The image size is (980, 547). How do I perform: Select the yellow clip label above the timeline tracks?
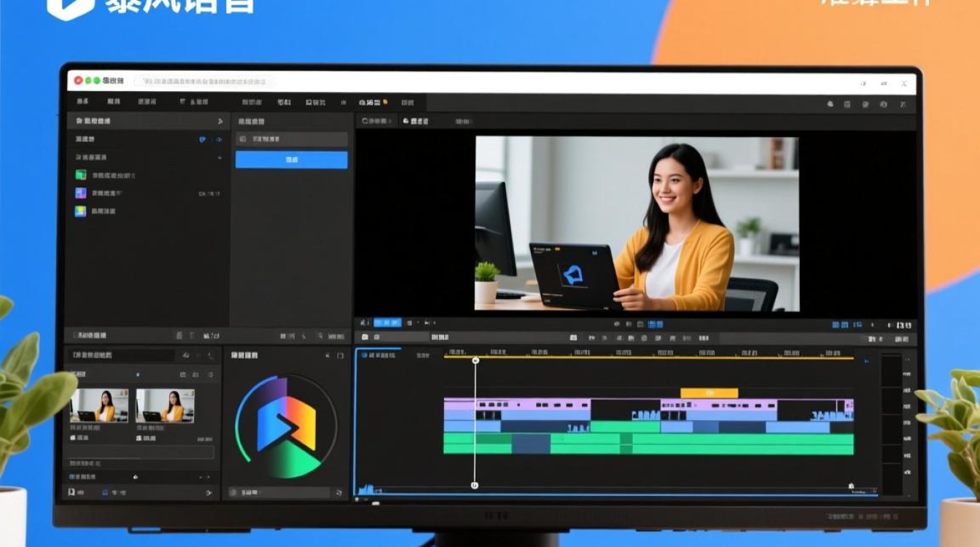pos(709,392)
